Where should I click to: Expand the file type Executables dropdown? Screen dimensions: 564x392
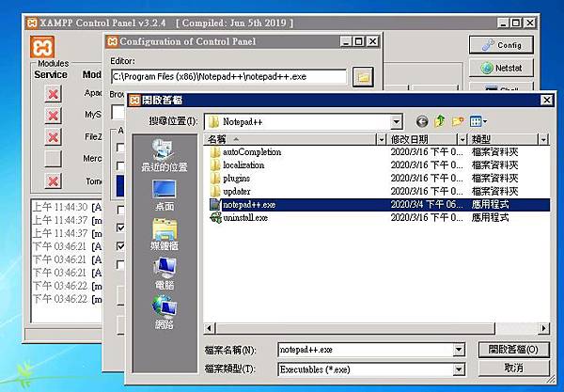click(459, 369)
